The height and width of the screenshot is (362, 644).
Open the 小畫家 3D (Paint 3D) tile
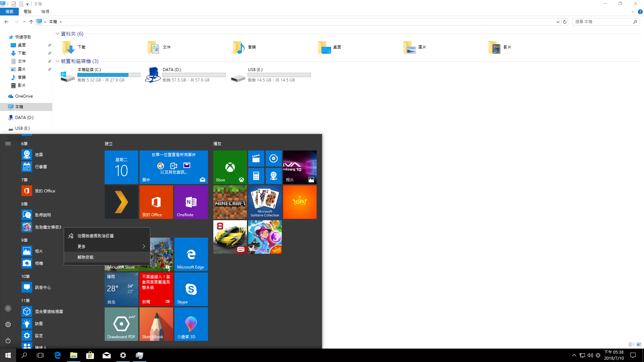[191, 324]
